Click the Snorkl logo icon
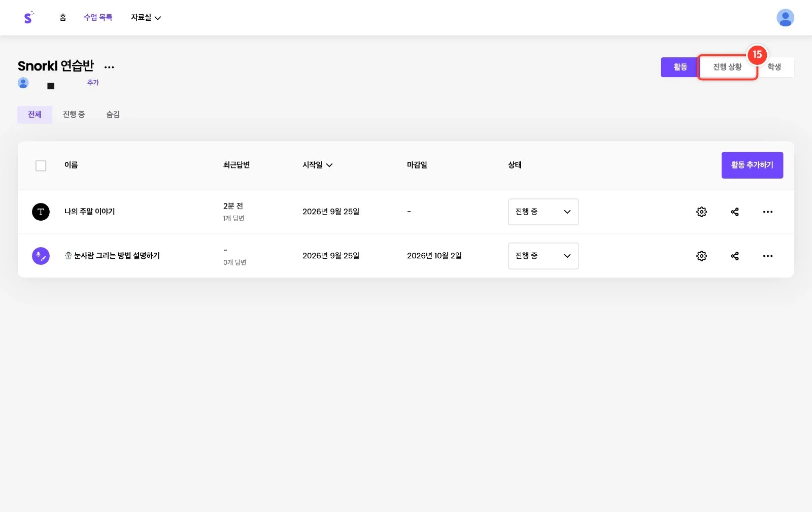Image resolution: width=812 pixels, height=512 pixels. click(x=28, y=18)
